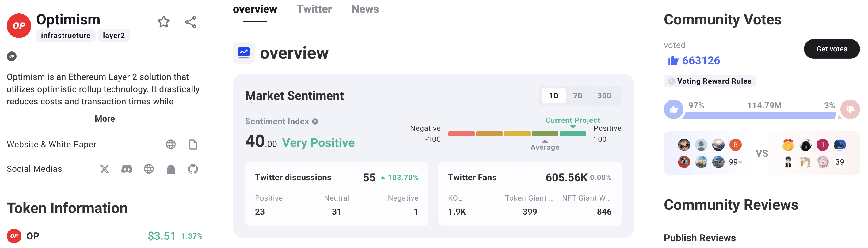Select the 30D sentiment timeframe
868x248 pixels.
coord(604,96)
